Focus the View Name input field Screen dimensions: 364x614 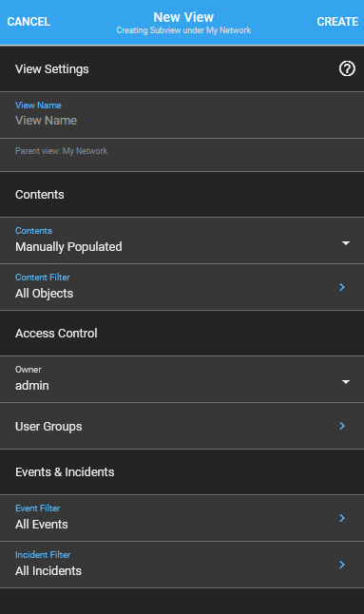click(x=182, y=115)
